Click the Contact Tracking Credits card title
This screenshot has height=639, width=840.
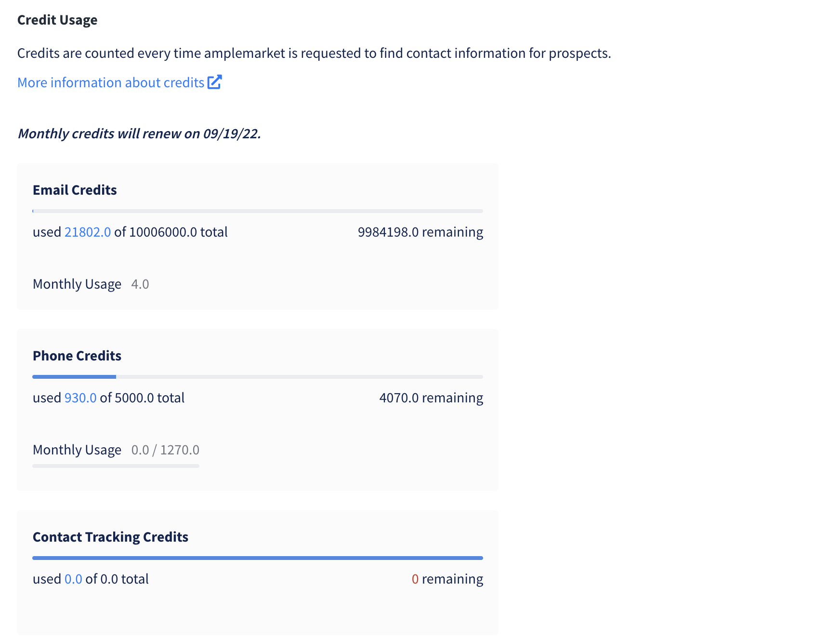click(x=110, y=537)
